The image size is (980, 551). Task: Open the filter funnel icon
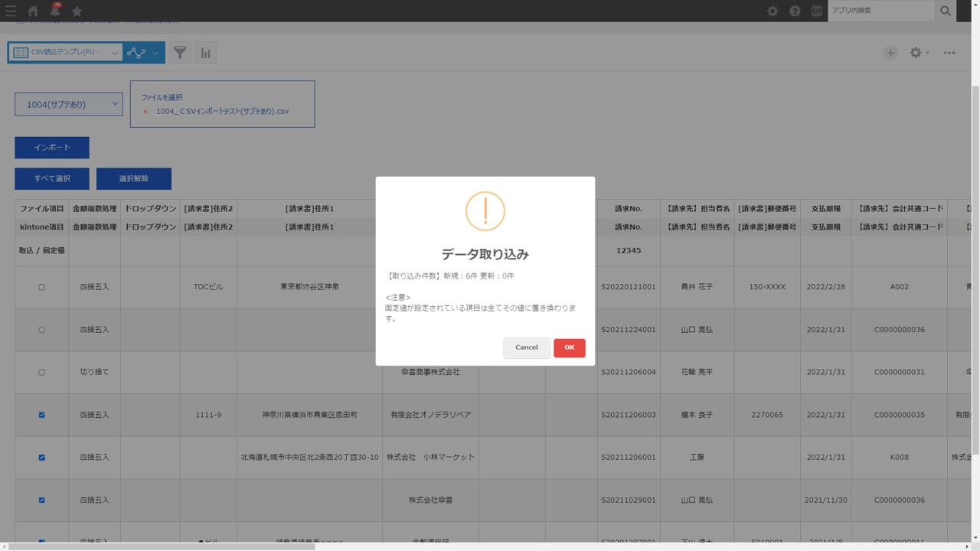pos(180,53)
